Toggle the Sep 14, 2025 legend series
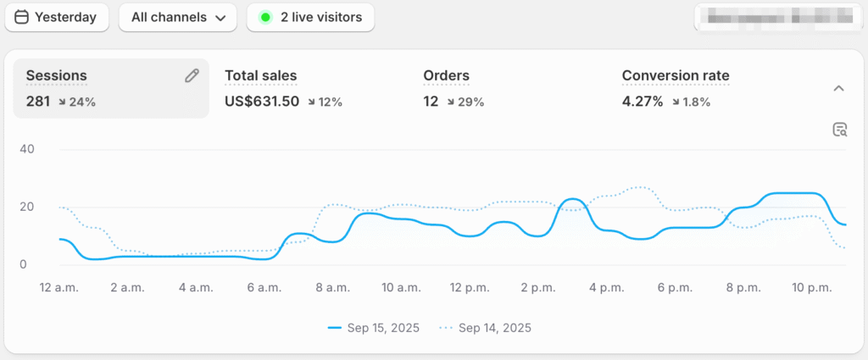Image resolution: width=868 pixels, height=360 pixels. click(x=487, y=328)
